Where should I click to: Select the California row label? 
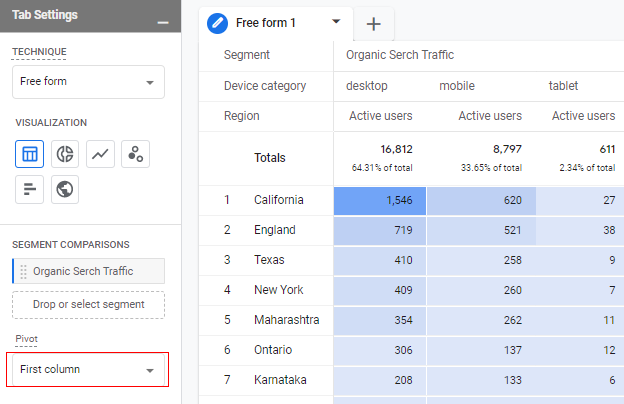[279, 200]
